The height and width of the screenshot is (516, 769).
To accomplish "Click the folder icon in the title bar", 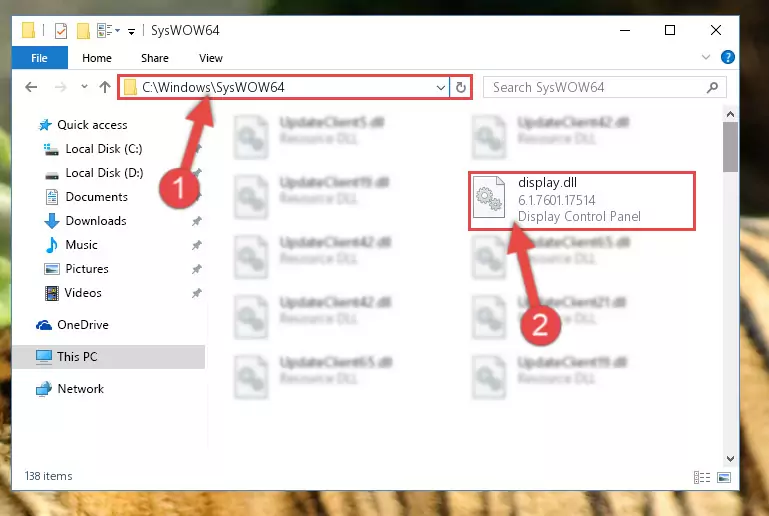I will click(28, 30).
